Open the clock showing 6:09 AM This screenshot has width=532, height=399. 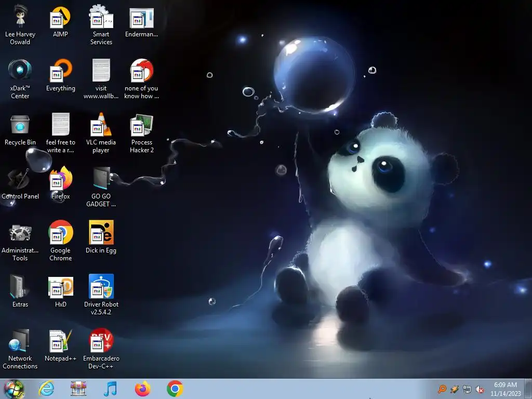pyautogui.click(x=506, y=389)
